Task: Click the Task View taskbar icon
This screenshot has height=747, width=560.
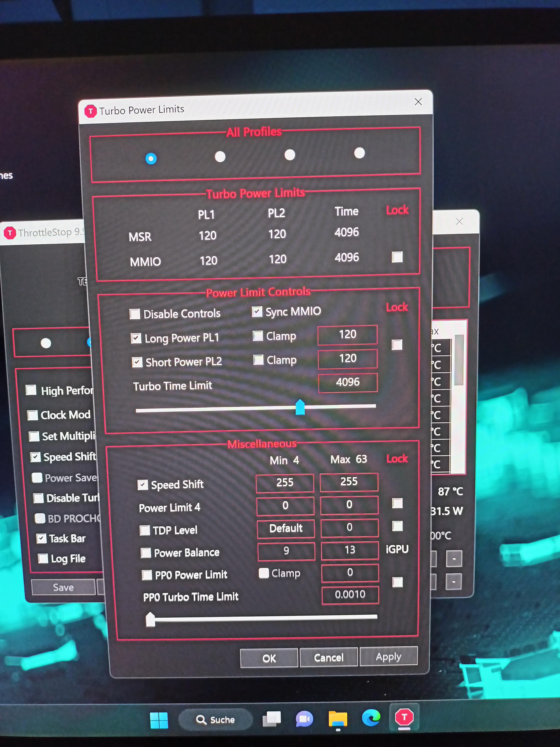Action: (271, 719)
